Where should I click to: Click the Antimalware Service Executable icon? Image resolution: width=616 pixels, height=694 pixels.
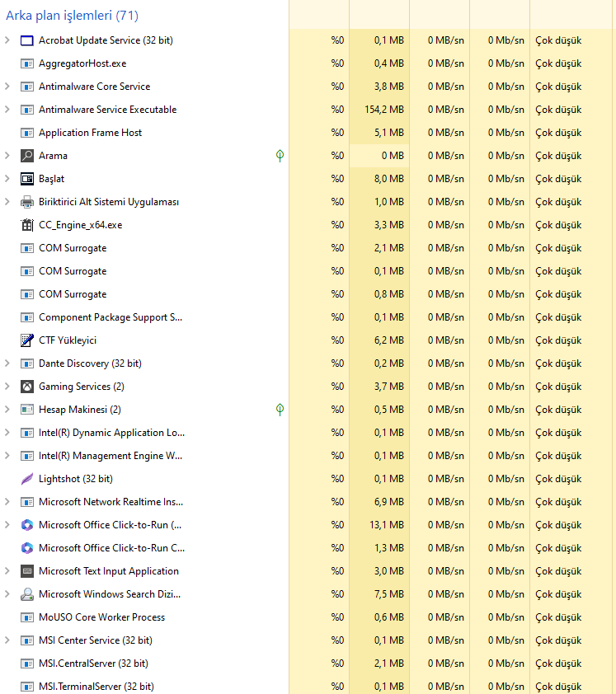[x=27, y=110]
